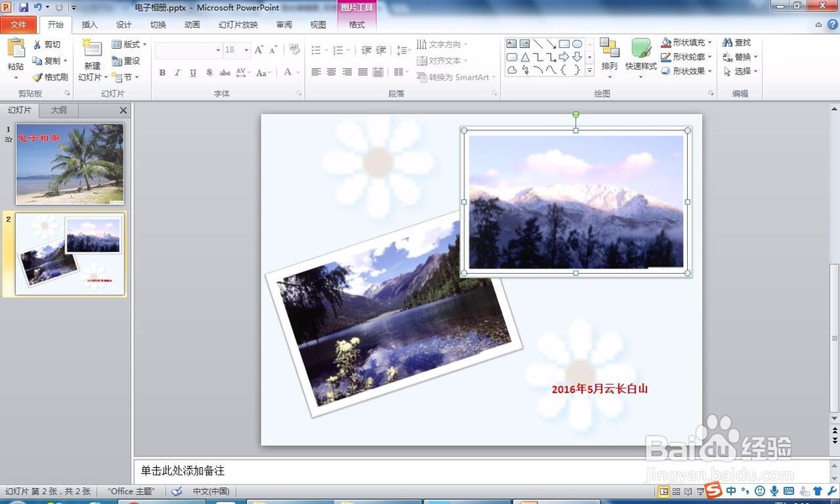
Task: Click the Cut (剪切) scissors icon
Action: pos(37,45)
